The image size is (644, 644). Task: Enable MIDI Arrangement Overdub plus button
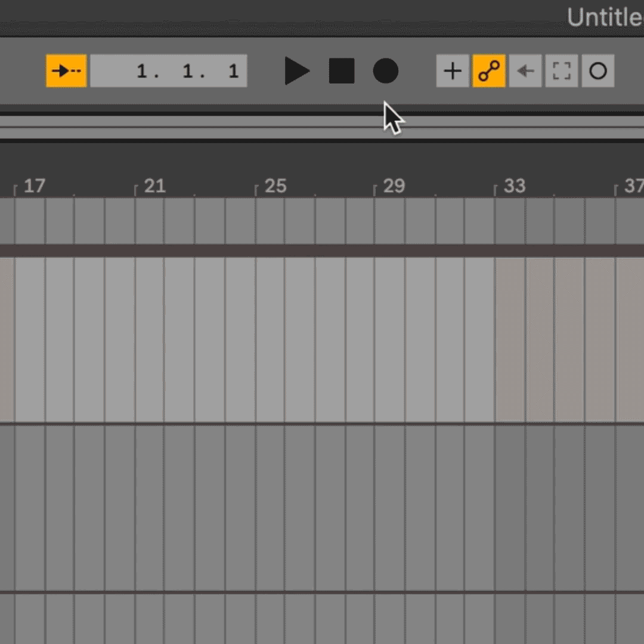tap(453, 71)
